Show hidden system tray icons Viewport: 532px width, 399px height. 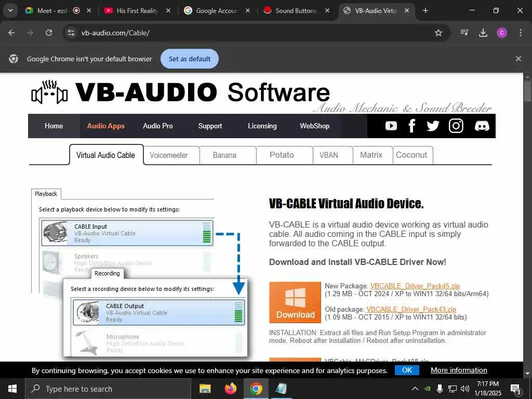pyautogui.click(x=415, y=389)
